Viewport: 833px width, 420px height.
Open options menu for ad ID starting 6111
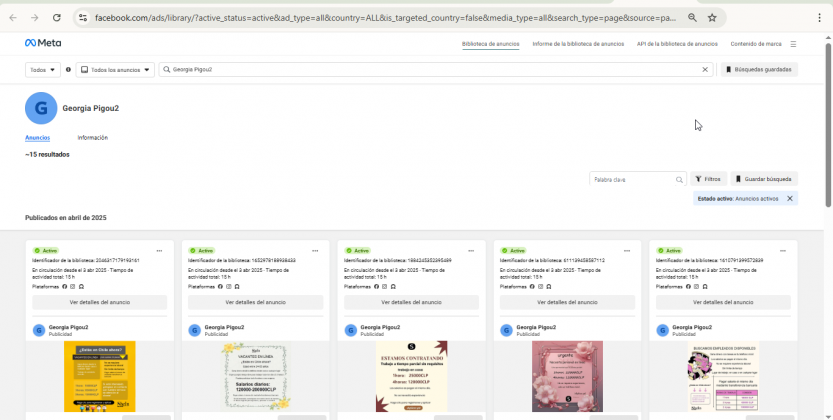point(627,251)
